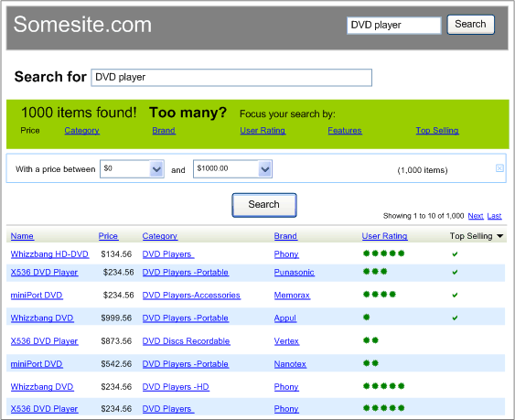Open DVD Discs Recordable category link

coord(186,341)
